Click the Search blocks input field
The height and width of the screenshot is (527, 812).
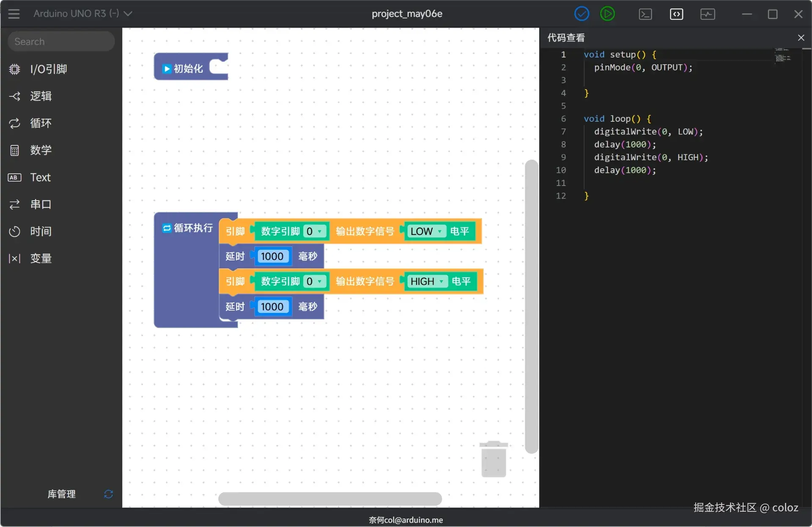coord(61,41)
